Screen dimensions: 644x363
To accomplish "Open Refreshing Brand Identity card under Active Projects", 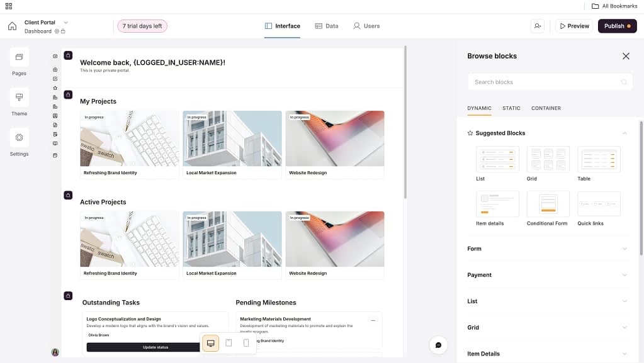I will (x=130, y=245).
